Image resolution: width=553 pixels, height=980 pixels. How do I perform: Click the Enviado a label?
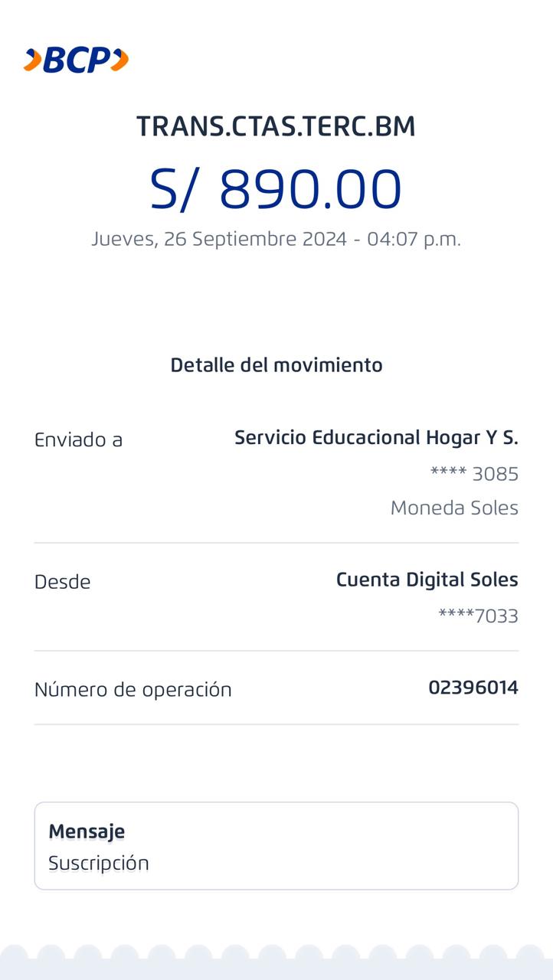(x=78, y=439)
